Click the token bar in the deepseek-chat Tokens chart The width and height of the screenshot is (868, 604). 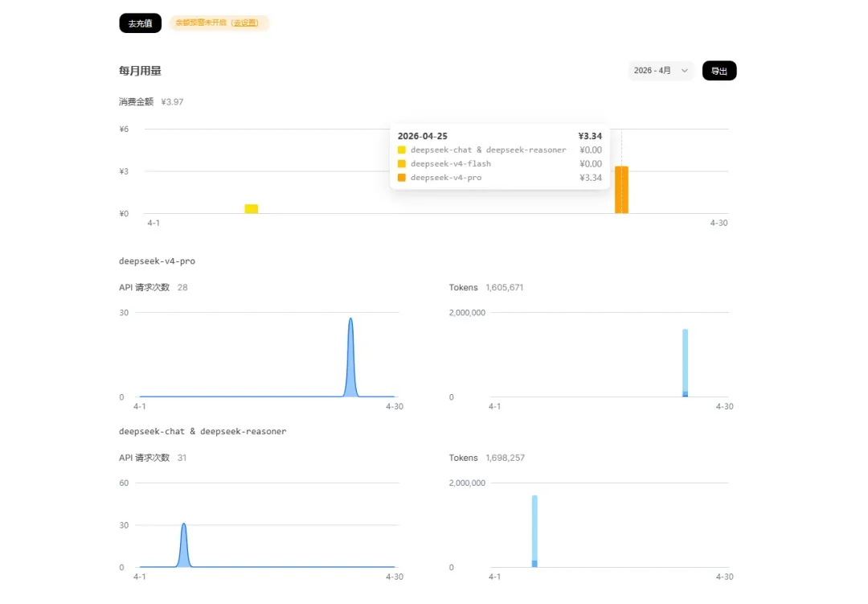[x=534, y=531]
